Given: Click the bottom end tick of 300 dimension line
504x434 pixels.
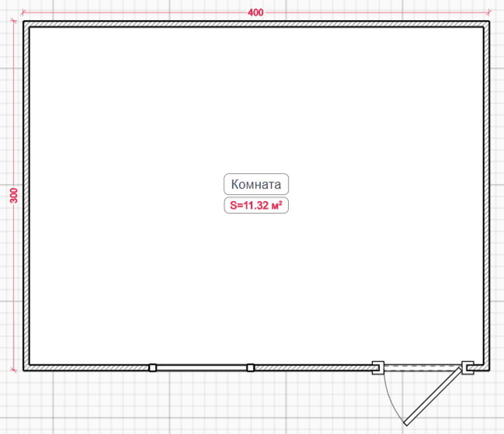Looking at the screenshot, I should click(x=13, y=370).
